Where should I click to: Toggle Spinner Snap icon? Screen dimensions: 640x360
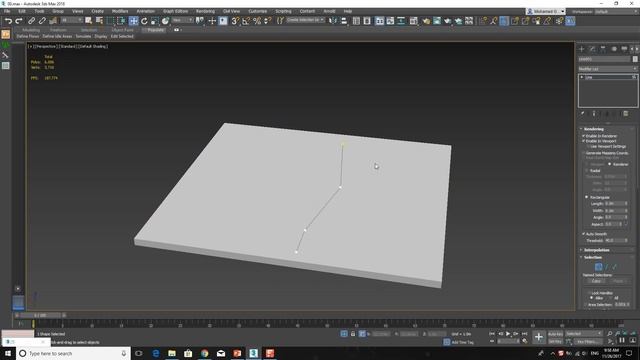pyautogui.click(x=267, y=21)
